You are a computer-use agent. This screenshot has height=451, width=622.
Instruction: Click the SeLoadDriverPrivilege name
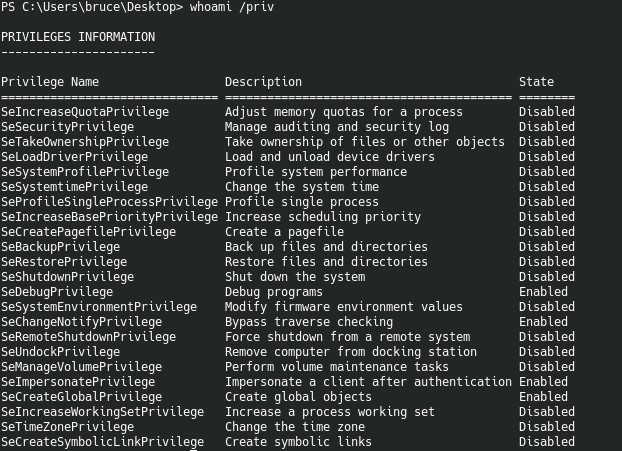[x=75, y=157]
